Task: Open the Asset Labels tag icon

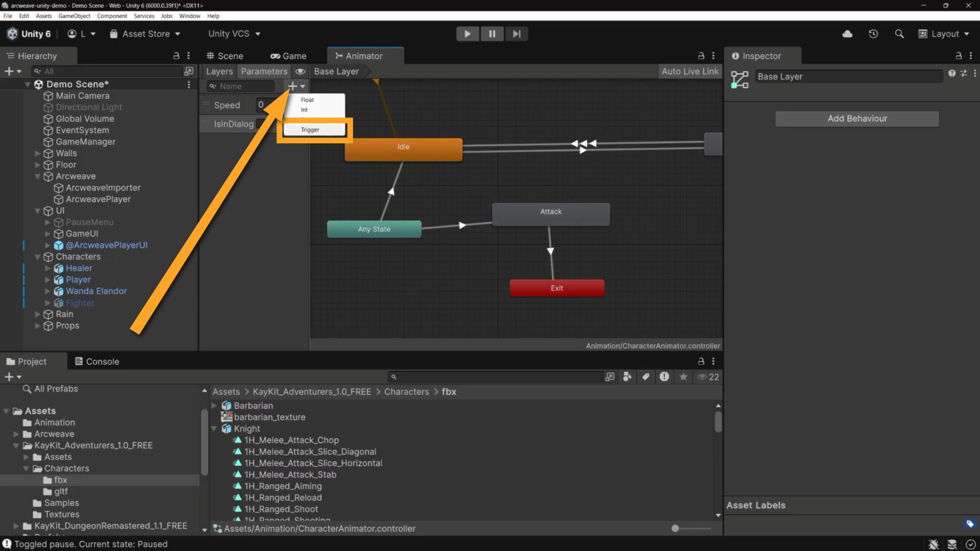Action: (970, 523)
